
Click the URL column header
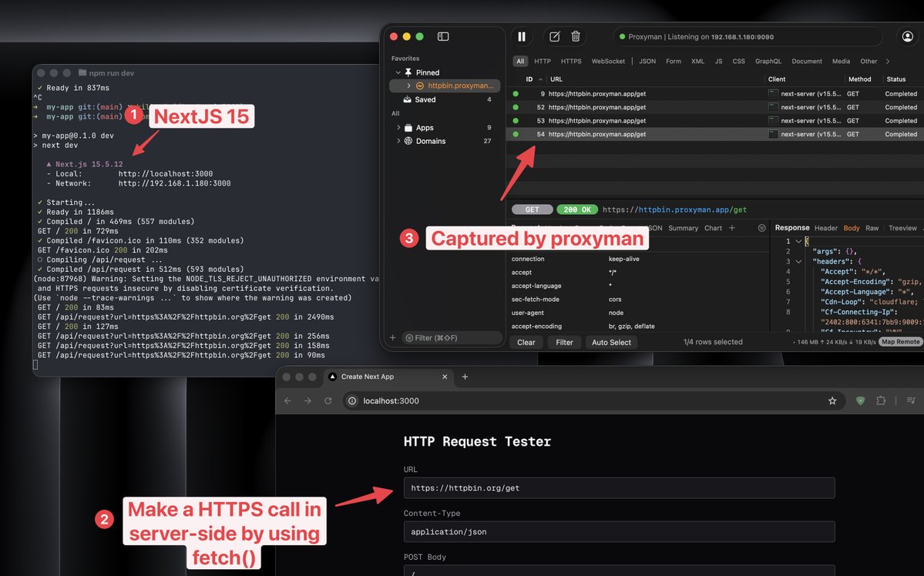(556, 79)
